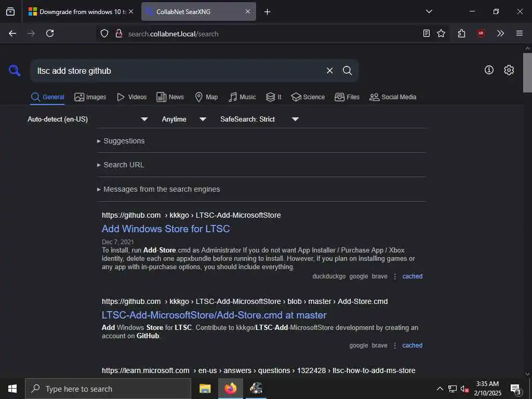The image size is (532, 399).
Task: Open the Map category
Action: pyautogui.click(x=206, y=97)
